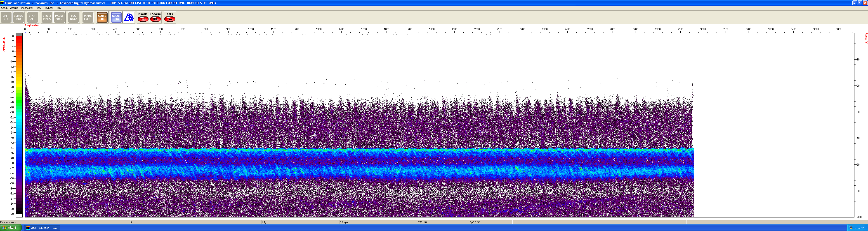Click the BioSonics logo icon

coord(129,18)
